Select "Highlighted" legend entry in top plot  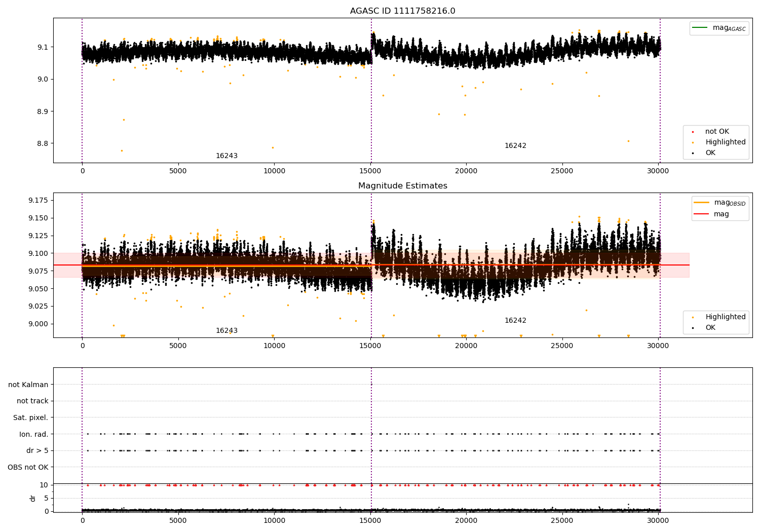pyautogui.click(x=726, y=142)
